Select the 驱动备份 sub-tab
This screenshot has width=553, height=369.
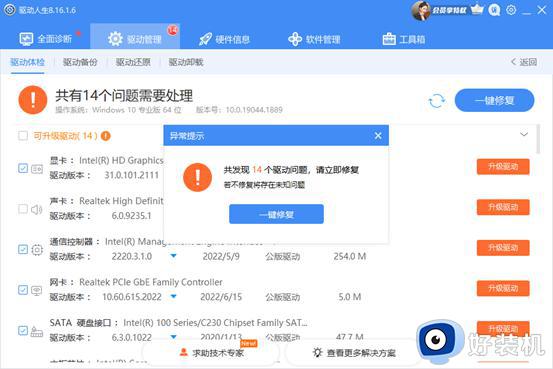[x=80, y=62]
